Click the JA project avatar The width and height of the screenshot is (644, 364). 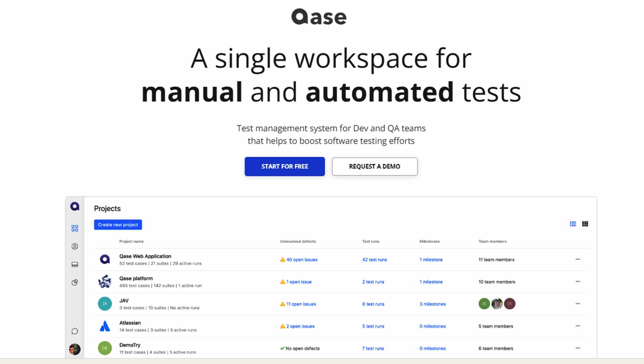point(105,304)
